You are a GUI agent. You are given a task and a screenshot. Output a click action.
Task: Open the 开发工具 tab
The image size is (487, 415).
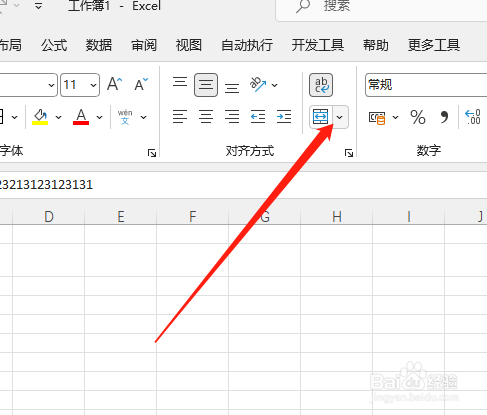[x=318, y=45]
